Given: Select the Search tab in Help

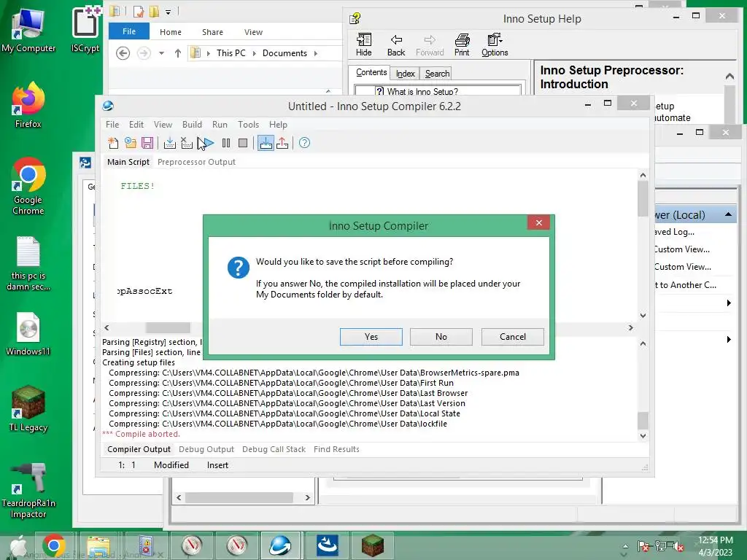Looking at the screenshot, I should point(438,74).
